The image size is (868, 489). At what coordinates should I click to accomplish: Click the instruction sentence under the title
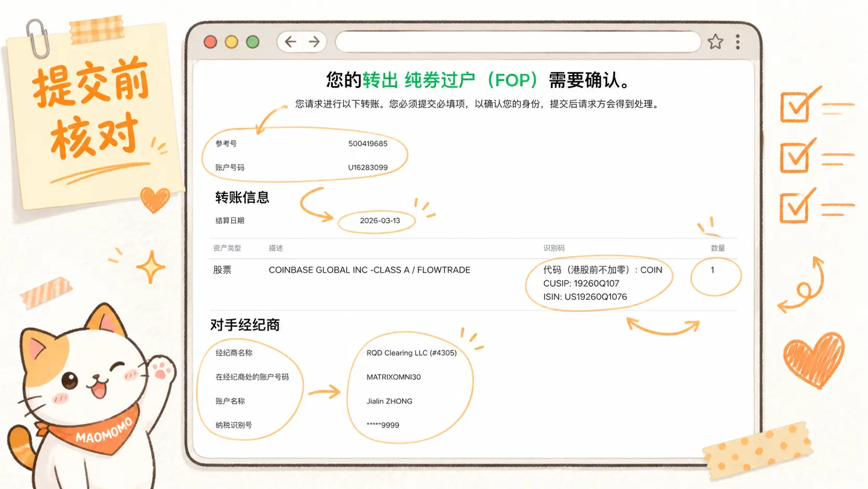[x=478, y=104]
